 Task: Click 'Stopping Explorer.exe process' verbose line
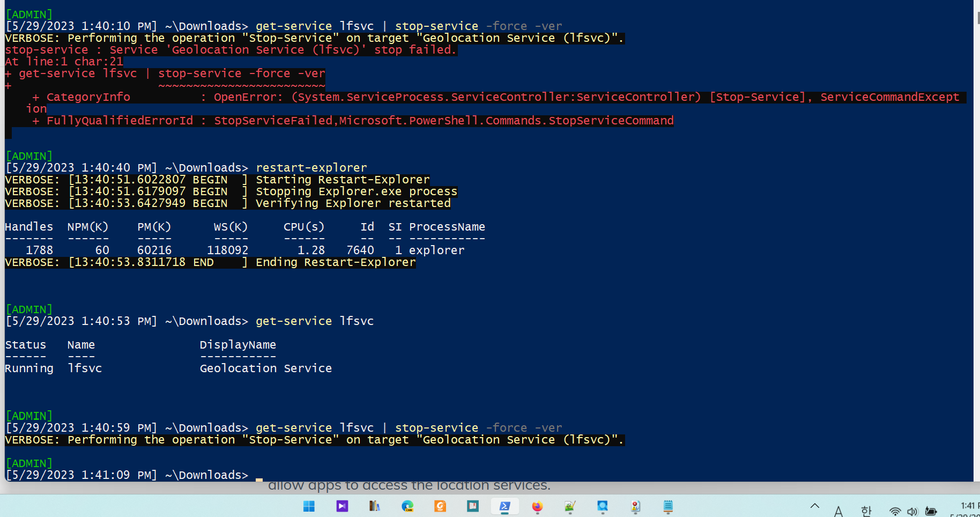(x=231, y=191)
